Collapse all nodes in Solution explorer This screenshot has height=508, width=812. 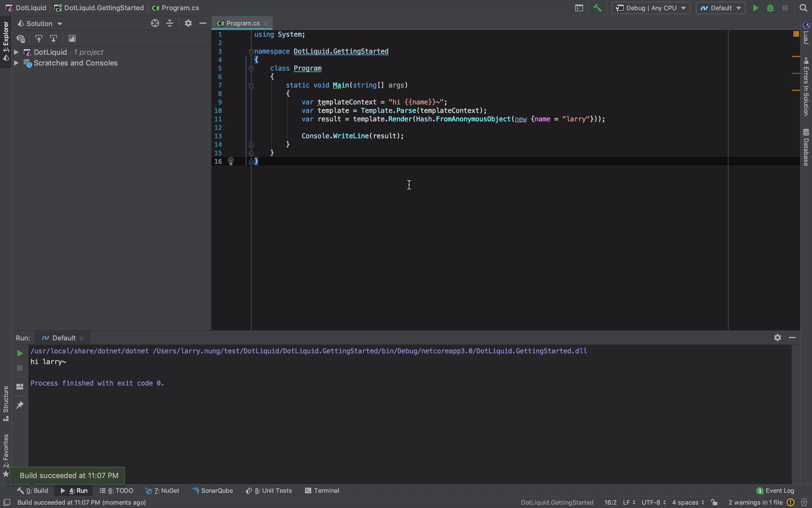click(x=170, y=23)
